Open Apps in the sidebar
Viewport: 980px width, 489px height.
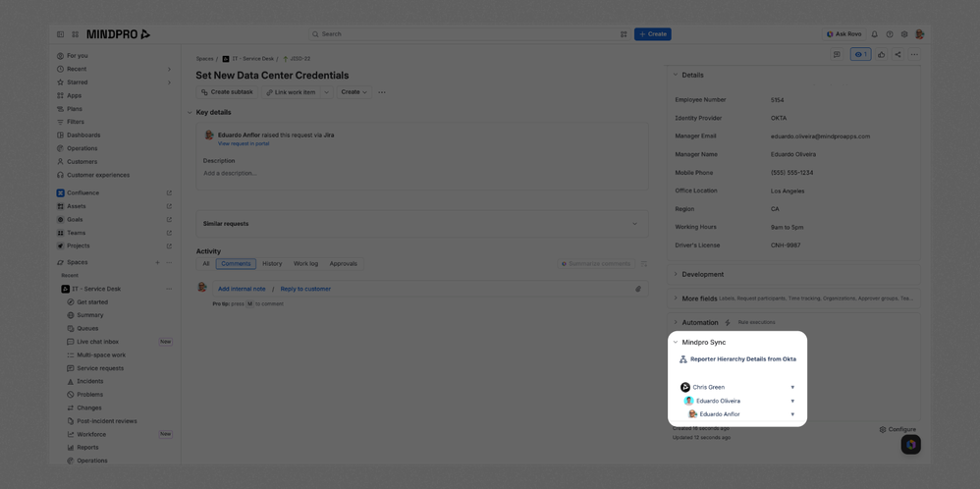coord(74,95)
